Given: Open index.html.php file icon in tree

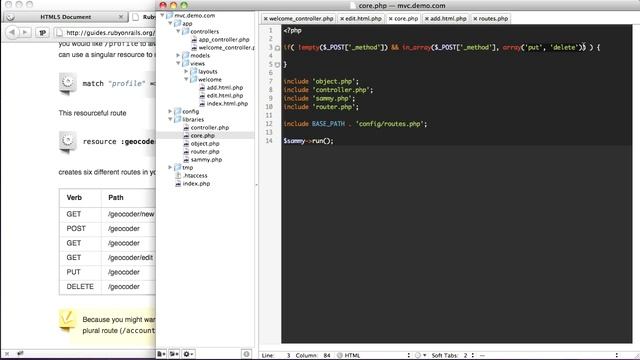Looking at the screenshot, I should tap(202, 104).
